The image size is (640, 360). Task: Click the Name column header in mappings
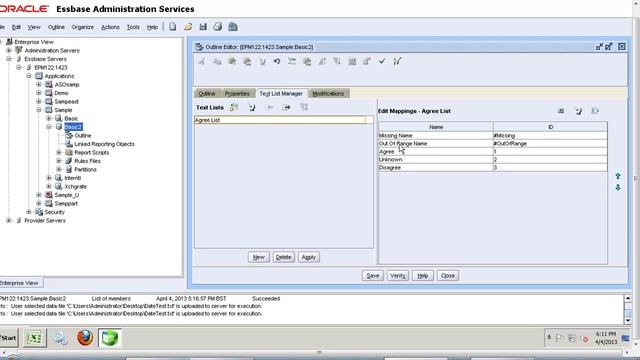coord(436,127)
